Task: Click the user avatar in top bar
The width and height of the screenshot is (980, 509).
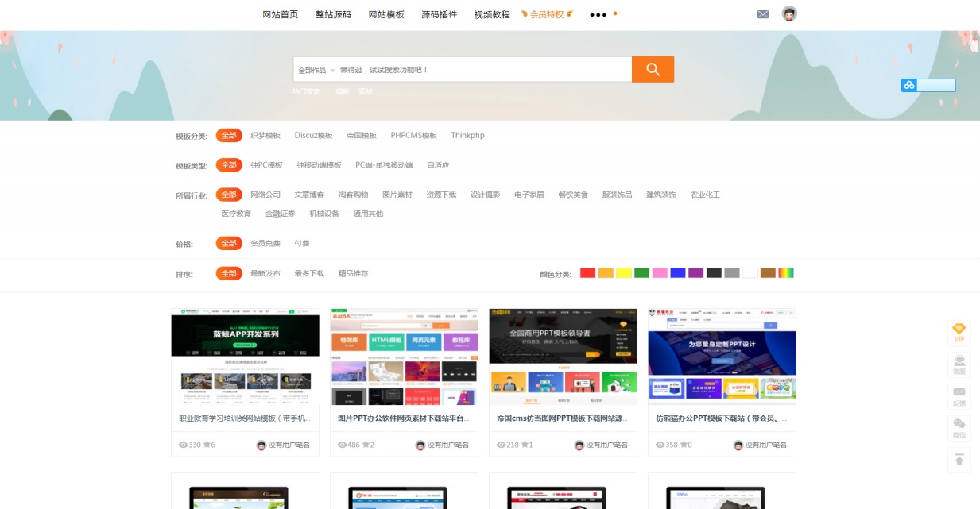Action: click(x=789, y=13)
